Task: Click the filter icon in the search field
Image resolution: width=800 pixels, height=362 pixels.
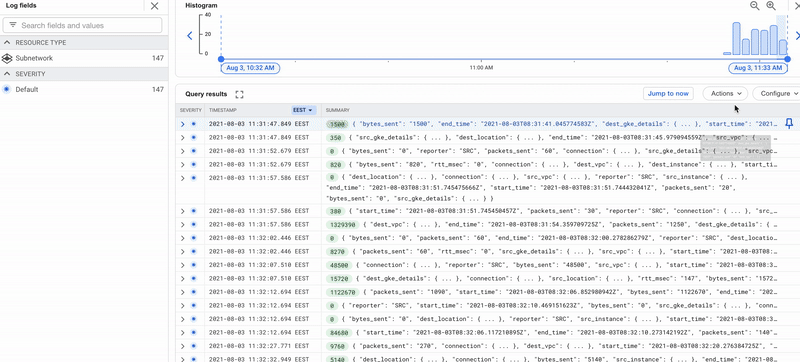Action: tap(13, 25)
